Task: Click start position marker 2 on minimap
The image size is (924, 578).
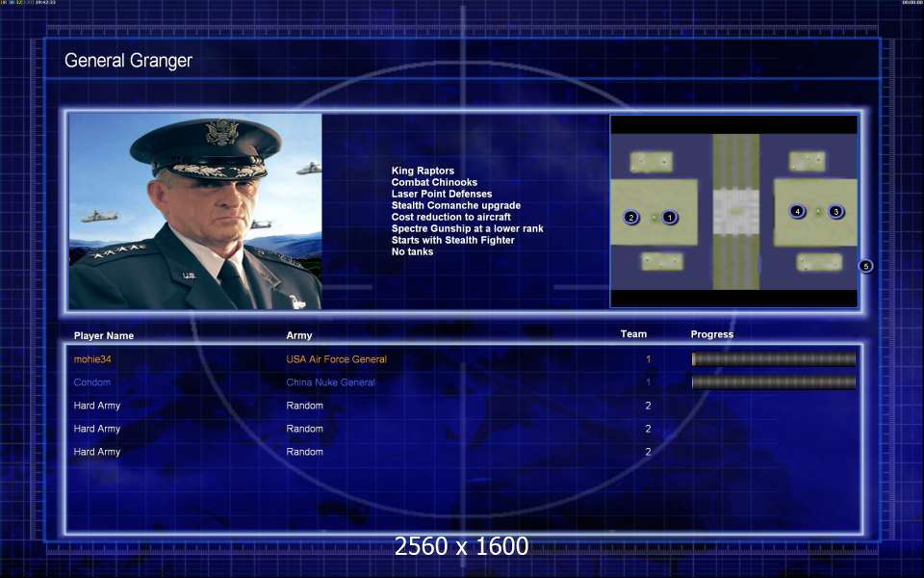Action: [x=631, y=218]
